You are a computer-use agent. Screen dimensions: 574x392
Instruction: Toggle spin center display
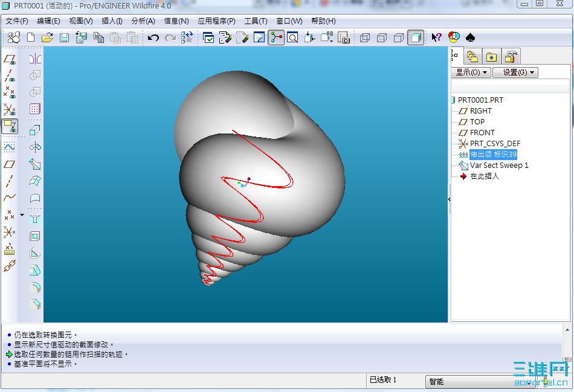point(276,37)
